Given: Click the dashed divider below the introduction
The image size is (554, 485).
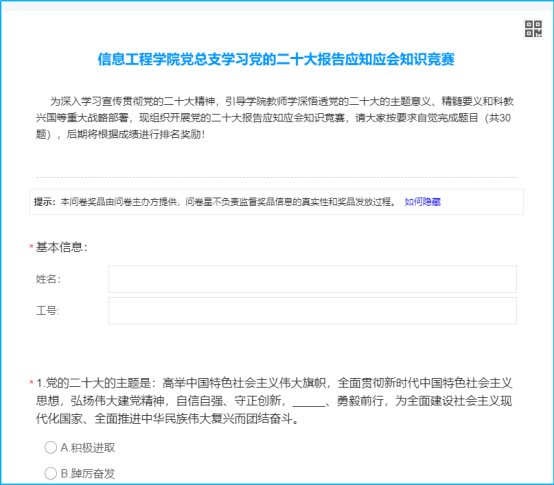Looking at the screenshot, I should coord(276,177).
